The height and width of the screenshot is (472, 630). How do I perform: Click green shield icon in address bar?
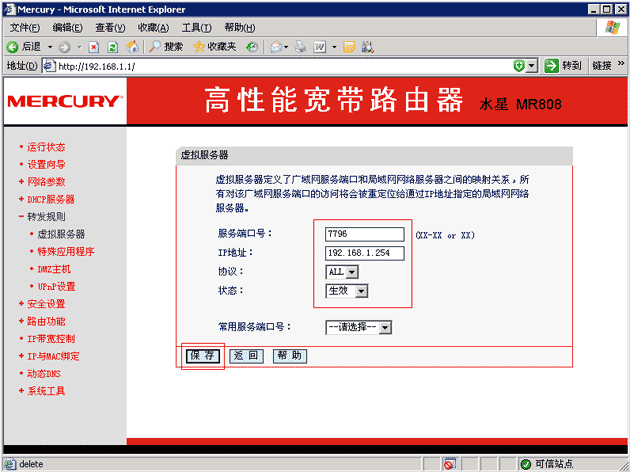(x=519, y=65)
